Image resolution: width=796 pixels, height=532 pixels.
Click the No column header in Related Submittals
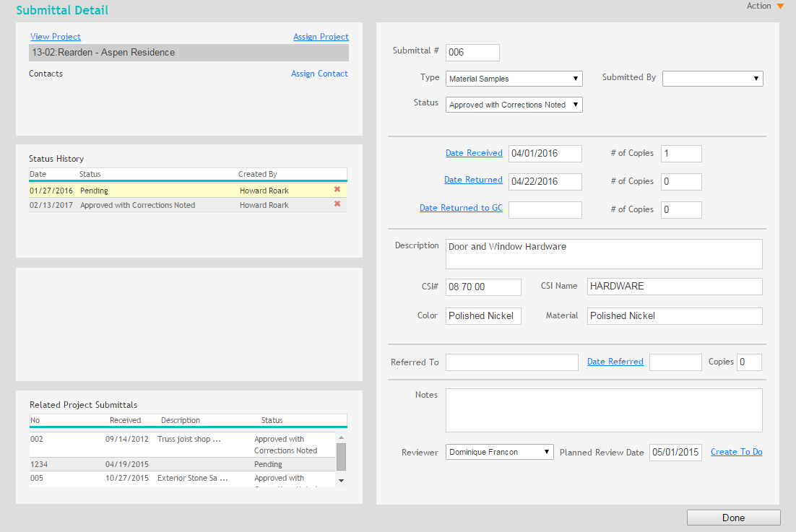click(35, 420)
